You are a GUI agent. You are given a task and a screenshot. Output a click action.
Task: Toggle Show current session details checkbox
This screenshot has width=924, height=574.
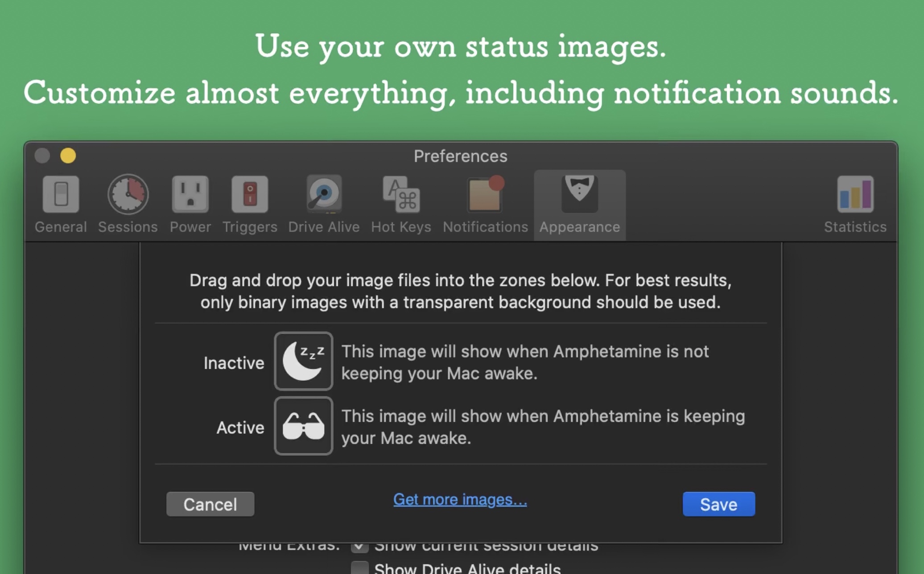click(359, 547)
